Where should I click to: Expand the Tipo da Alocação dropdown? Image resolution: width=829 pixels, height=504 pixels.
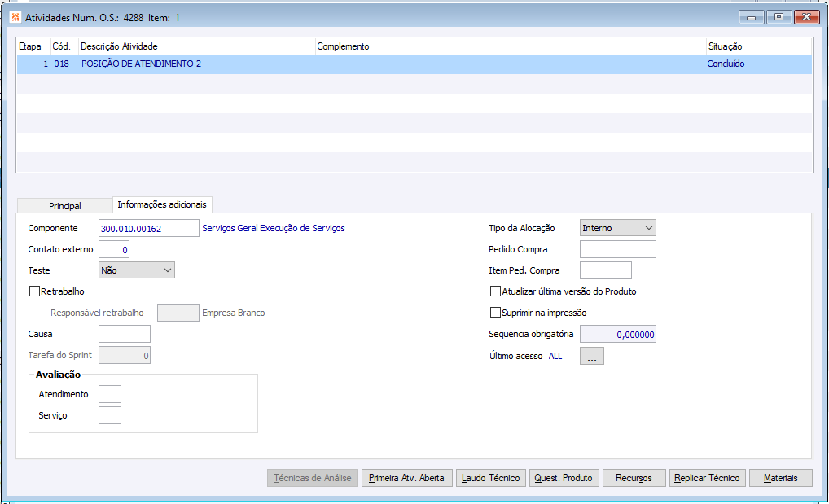pos(617,228)
